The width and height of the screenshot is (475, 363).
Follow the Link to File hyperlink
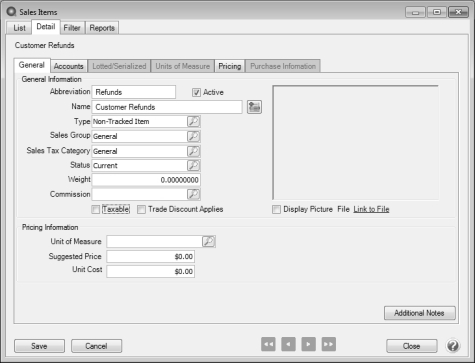click(371, 209)
